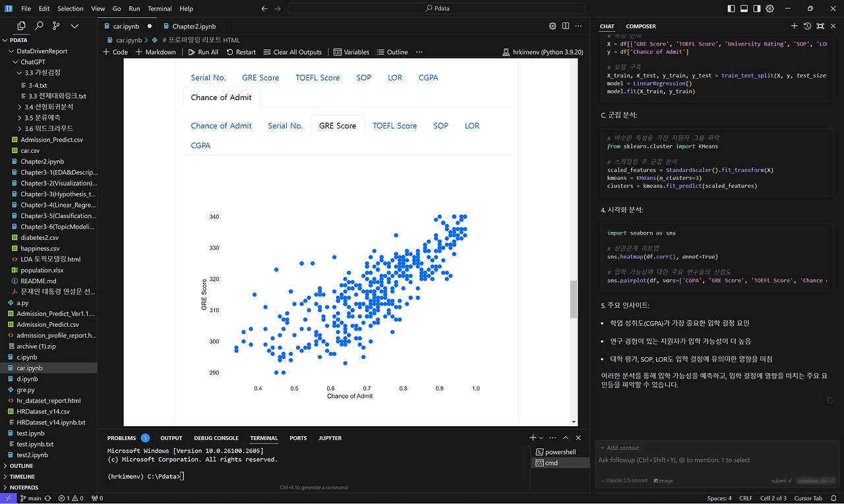Select the cmd terminal
Image resolution: width=844 pixels, height=504 pixels.
point(560,462)
